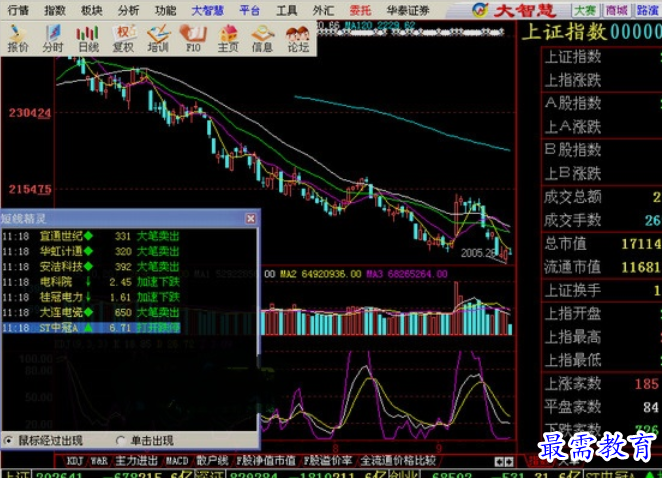Click the MA3 volume average label
The image size is (662, 478).
[406, 274]
